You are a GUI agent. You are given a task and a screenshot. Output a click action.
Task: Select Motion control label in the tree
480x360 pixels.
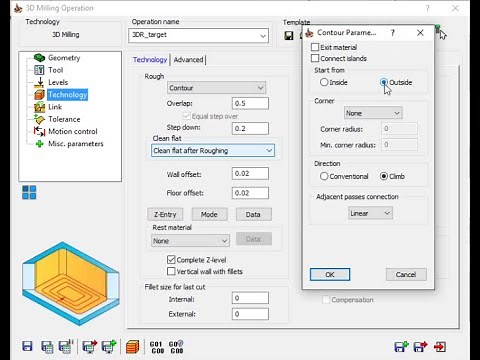point(73,131)
